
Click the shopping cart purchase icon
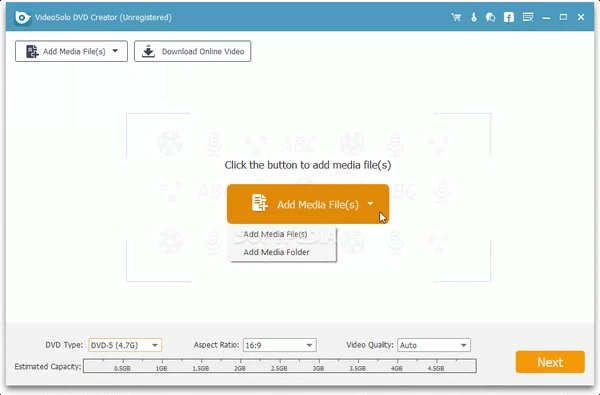[456, 17]
